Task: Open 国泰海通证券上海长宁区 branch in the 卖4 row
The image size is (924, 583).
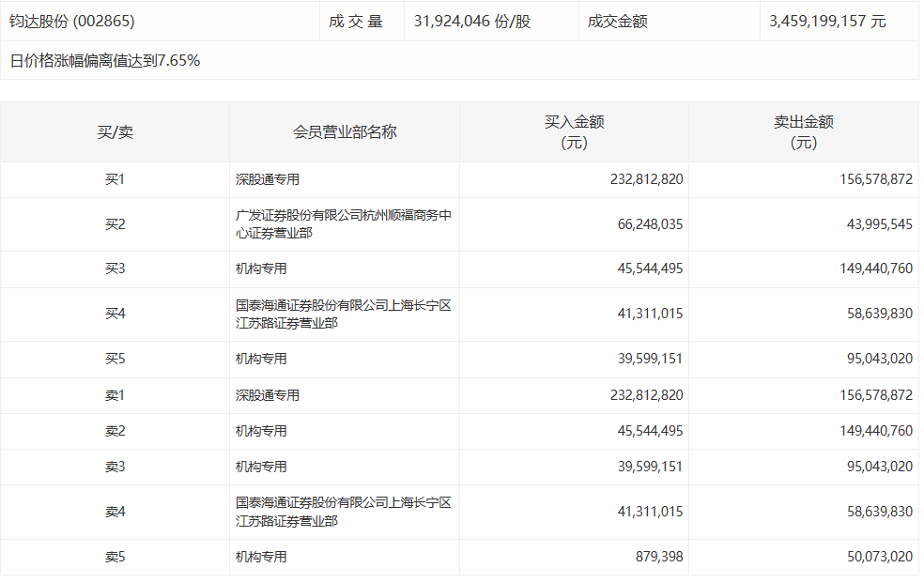Action: pyautogui.click(x=344, y=512)
